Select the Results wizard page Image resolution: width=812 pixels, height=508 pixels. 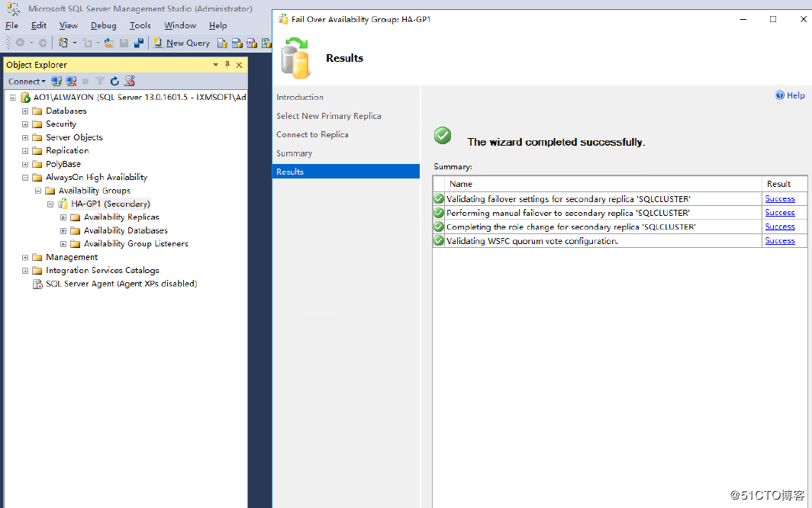[346, 172]
